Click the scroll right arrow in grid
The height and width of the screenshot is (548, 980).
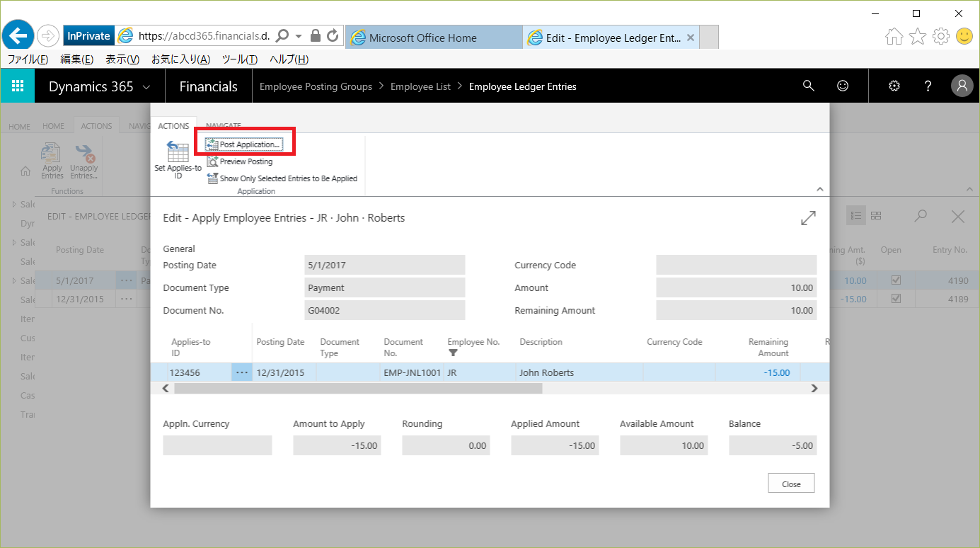click(x=814, y=388)
